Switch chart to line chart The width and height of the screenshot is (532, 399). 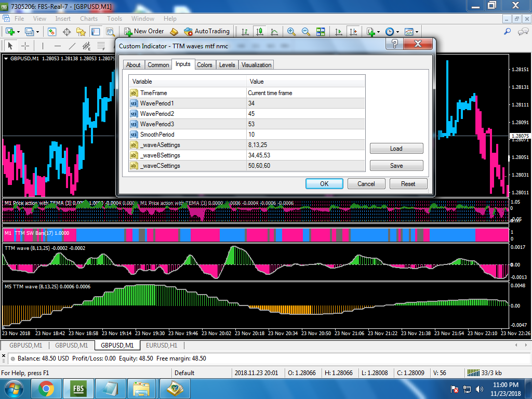[x=274, y=32]
